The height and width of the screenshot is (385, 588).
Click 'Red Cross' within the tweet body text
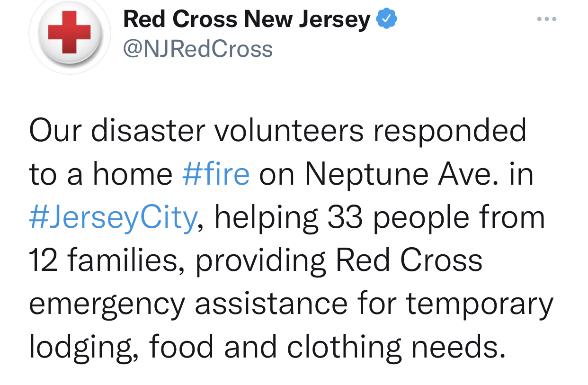tap(409, 260)
